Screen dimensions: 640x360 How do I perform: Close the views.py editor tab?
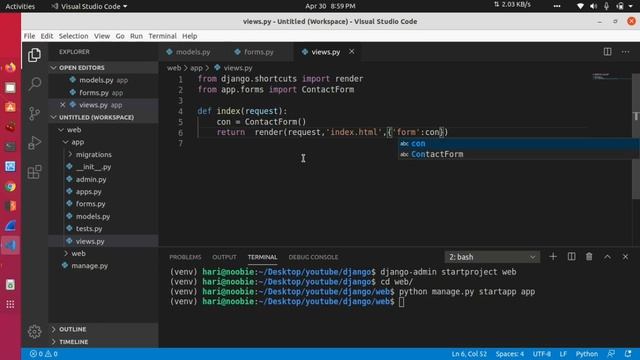pyautogui.click(x=351, y=52)
